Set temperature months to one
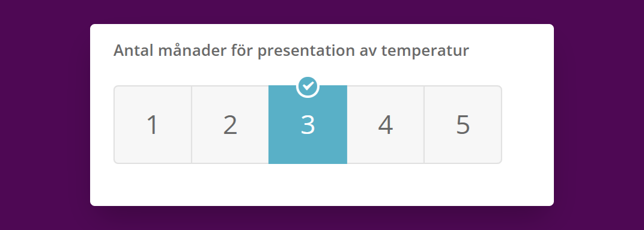Viewport: 644px width, 230px height. pyautogui.click(x=153, y=124)
